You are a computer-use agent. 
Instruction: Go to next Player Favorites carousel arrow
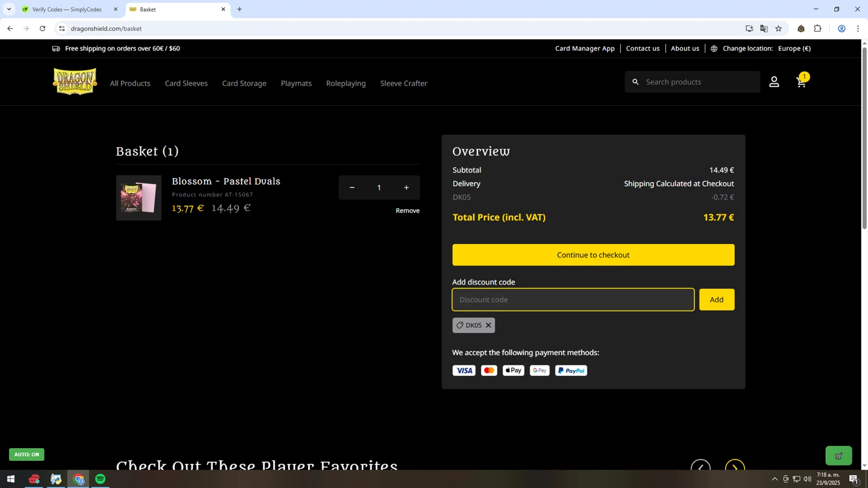[735, 467]
